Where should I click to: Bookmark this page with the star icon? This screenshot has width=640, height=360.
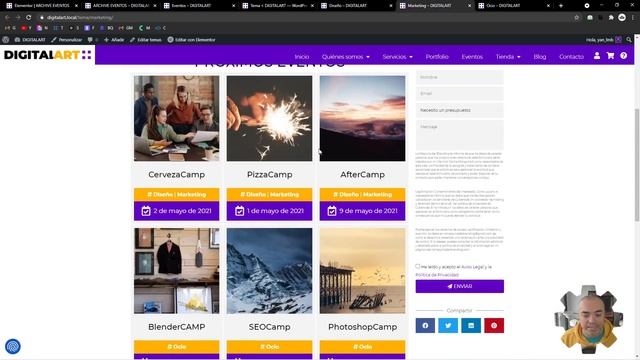pyautogui.click(x=577, y=18)
